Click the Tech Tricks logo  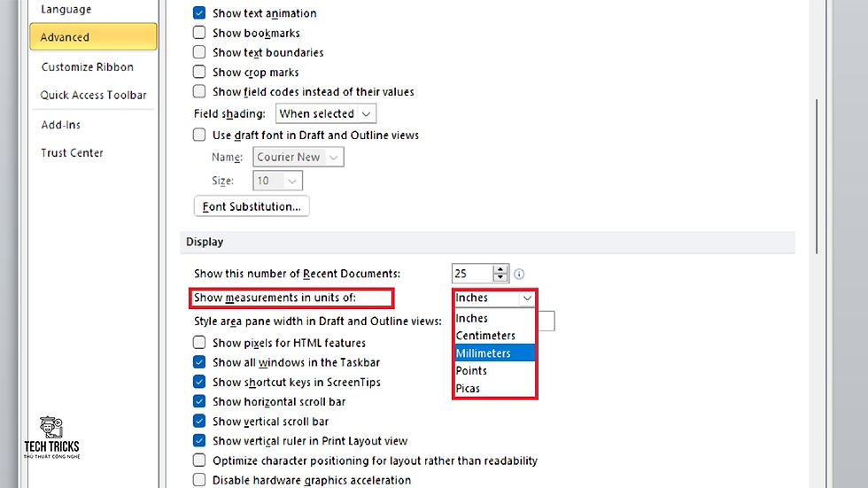[51, 438]
